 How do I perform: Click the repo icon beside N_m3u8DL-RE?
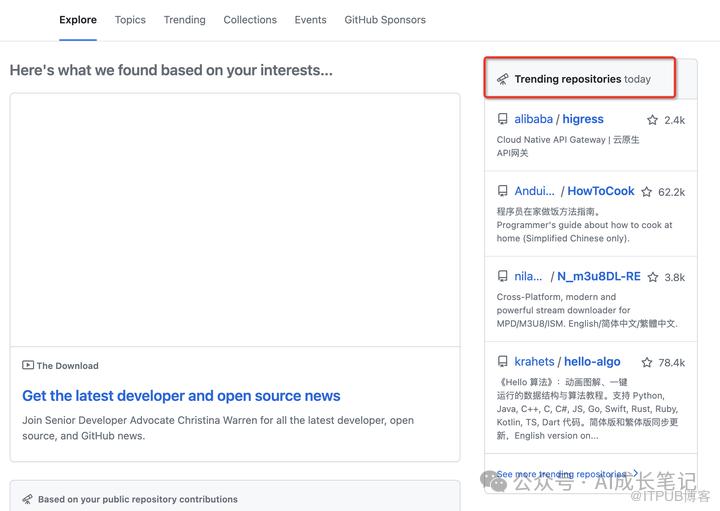point(503,276)
